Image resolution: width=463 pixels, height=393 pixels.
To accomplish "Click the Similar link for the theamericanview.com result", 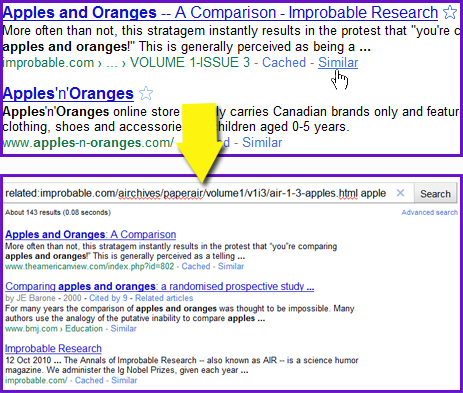I will (231, 266).
